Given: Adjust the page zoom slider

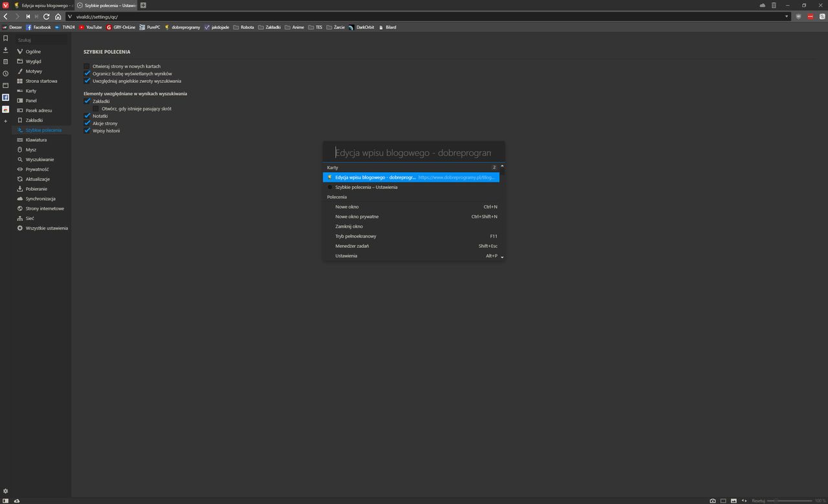Looking at the screenshot, I should (x=789, y=501).
